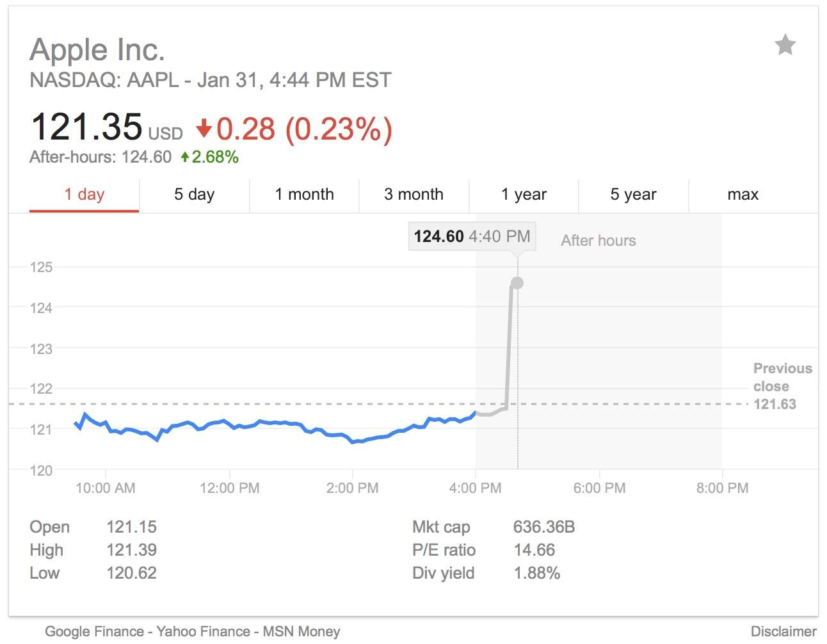The image size is (827, 644).
Task: View the 5 year chart
Action: (633, 195)
